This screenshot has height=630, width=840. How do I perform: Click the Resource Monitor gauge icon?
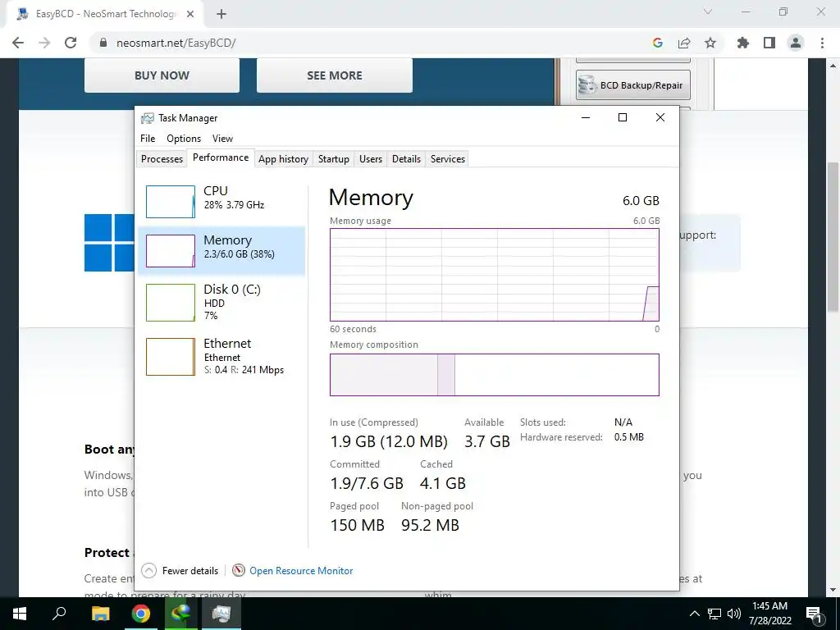point(239,571)
